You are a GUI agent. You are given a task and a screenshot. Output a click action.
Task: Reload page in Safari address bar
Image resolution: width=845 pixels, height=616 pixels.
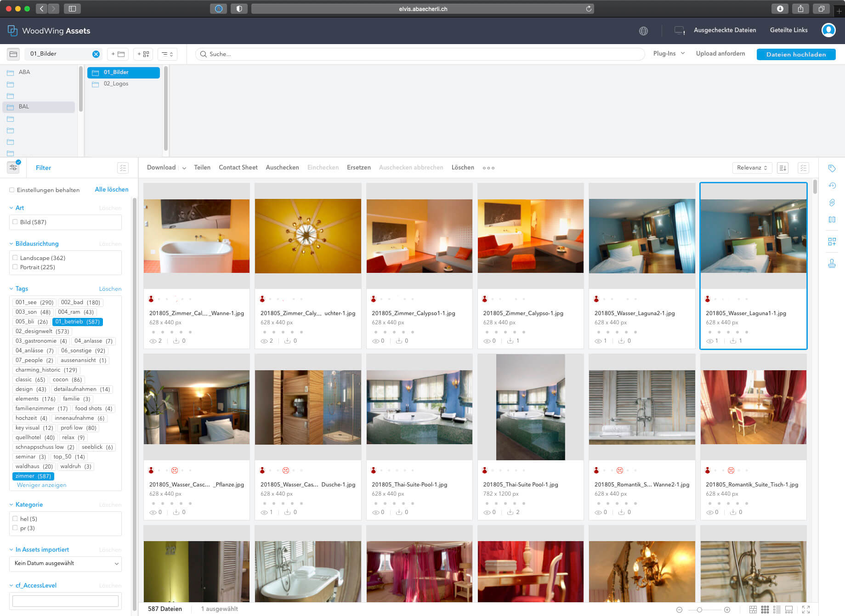click(589, 9)
